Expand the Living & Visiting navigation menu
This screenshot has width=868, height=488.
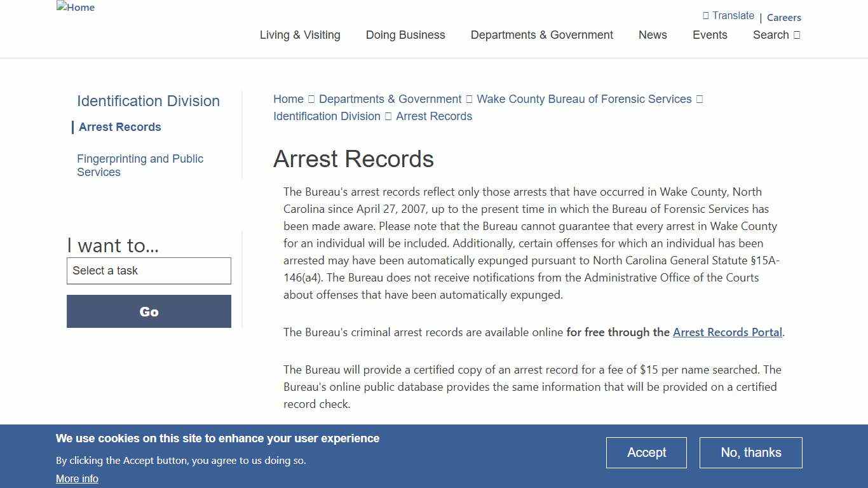tap(300, 35)
